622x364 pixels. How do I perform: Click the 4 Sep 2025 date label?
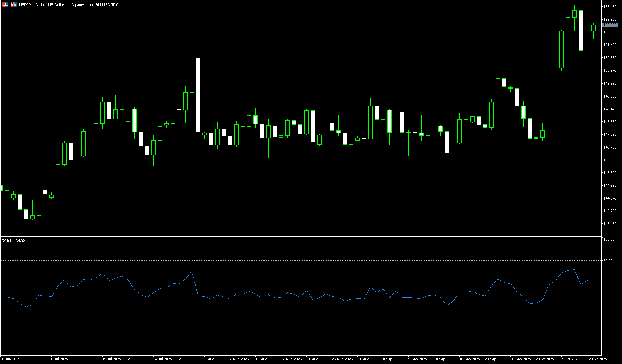coord(392,359)
